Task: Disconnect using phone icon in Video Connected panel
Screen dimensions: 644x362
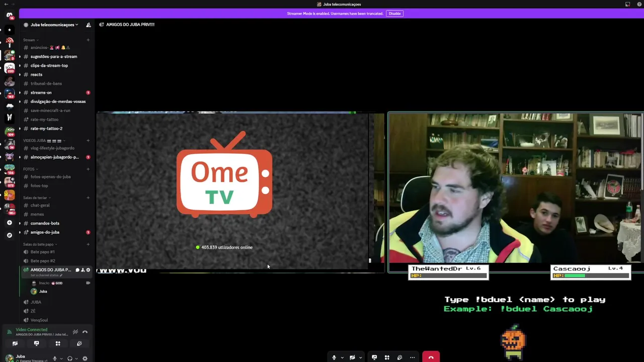Action: coord(85,332)
